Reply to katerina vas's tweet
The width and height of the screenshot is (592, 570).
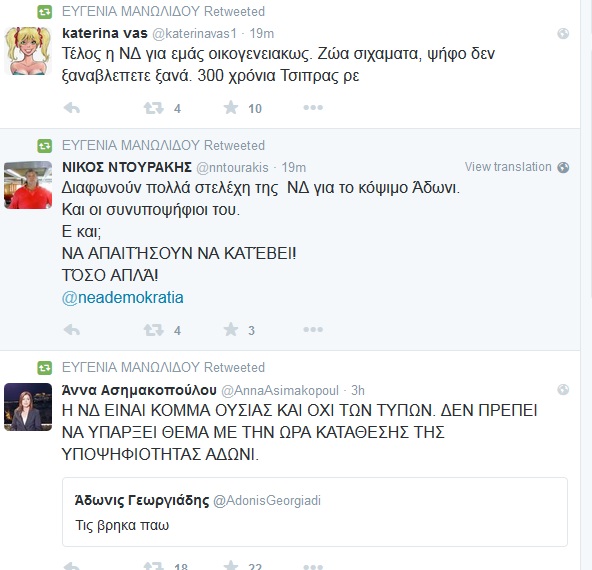[x=72, y=108]
